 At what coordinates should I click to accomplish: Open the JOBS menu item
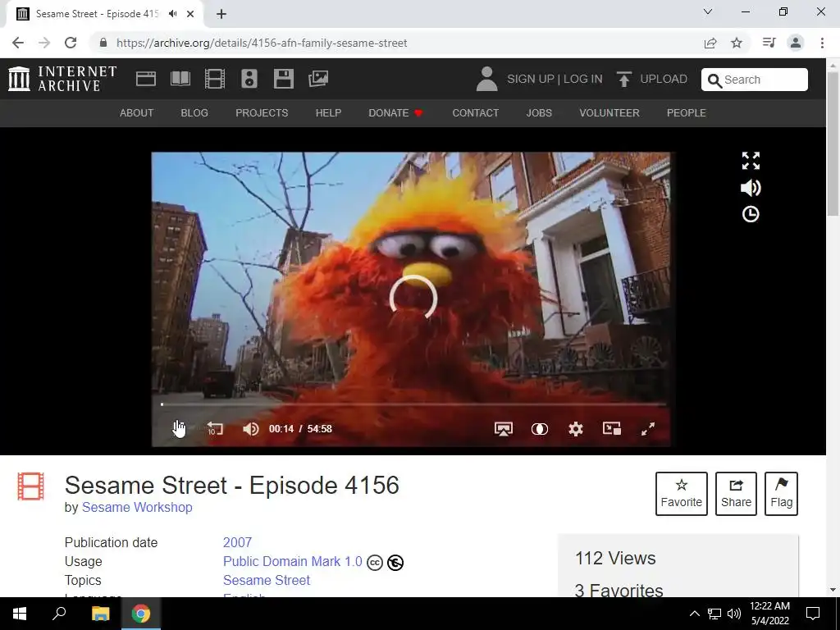[x=539, y=113]
